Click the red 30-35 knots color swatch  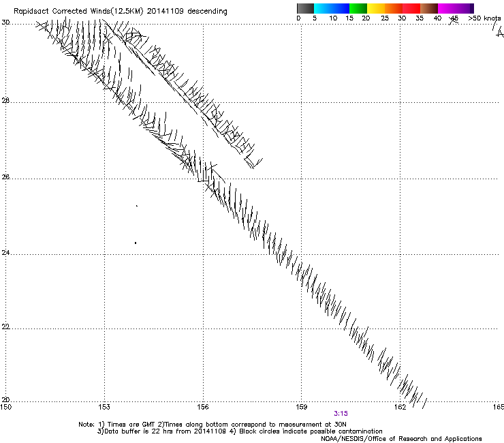click(x=411, y=8)
